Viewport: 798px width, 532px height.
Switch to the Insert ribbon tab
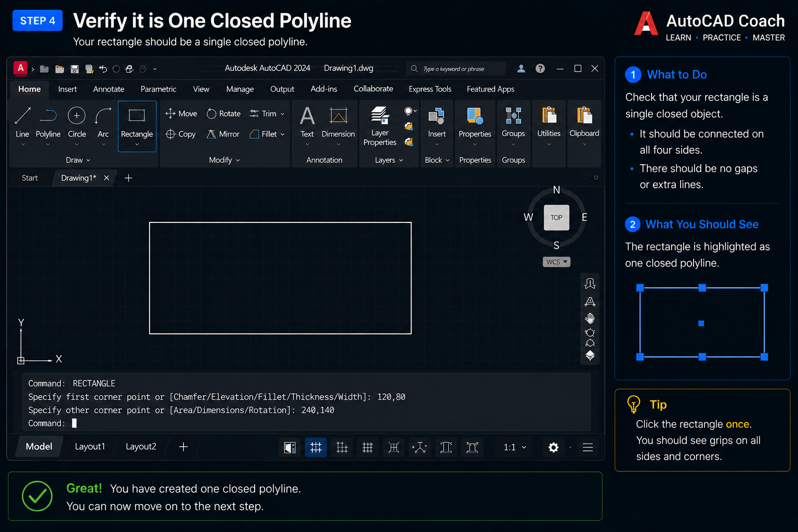point(68,89)
